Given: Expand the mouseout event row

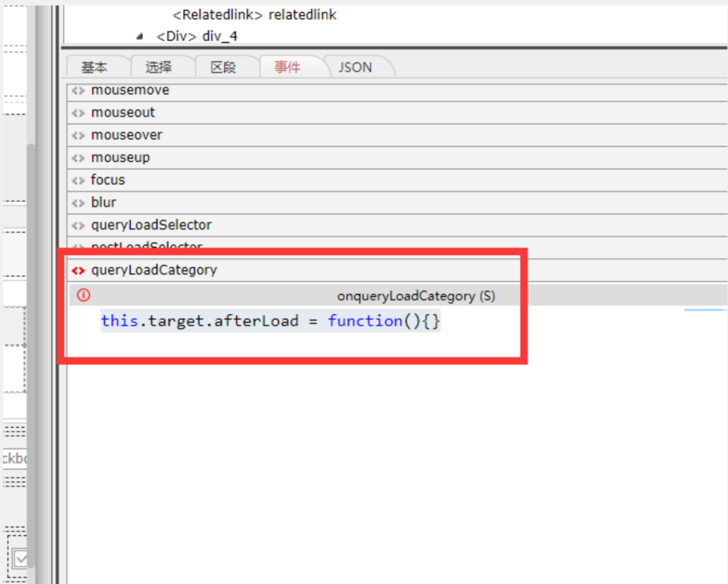Looking at the screenshot, I should (x=397, y=113).
